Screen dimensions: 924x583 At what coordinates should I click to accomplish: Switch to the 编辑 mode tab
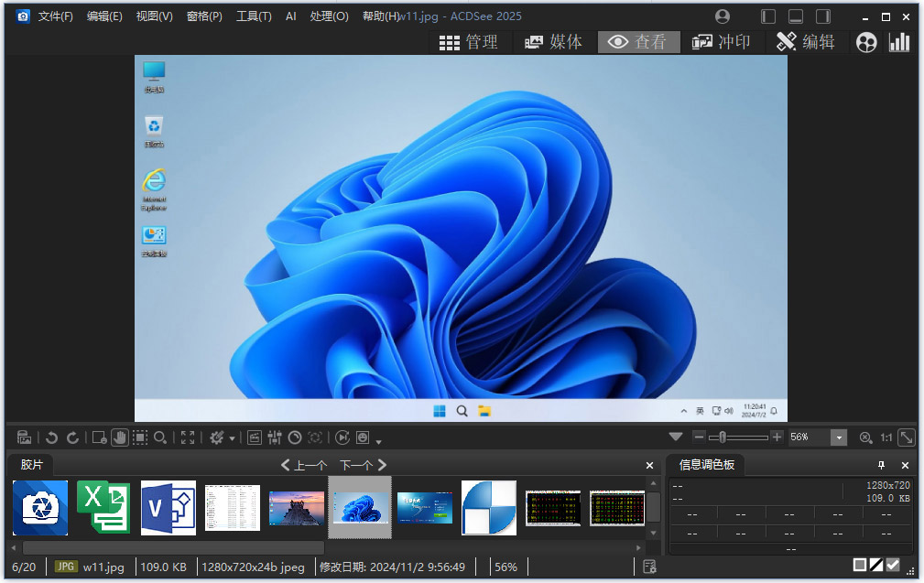tap(806, 42)
